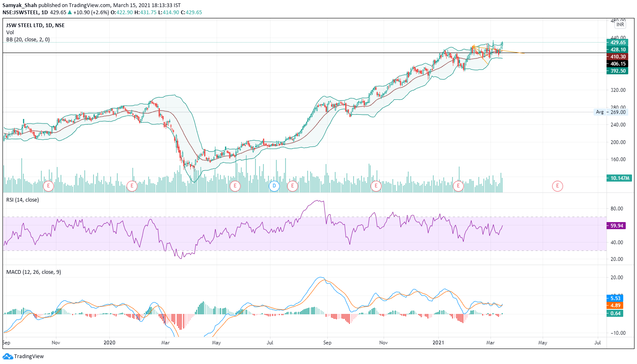
Task: Click the 428.10 upper band price tag
Action: click(617, 50)
